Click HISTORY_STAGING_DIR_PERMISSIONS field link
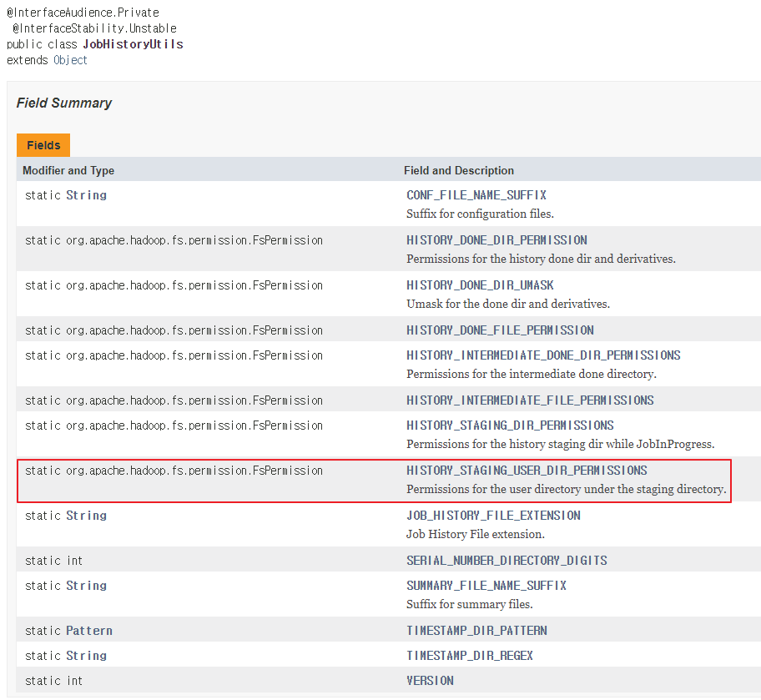761x700 pixels. point(510,426)
